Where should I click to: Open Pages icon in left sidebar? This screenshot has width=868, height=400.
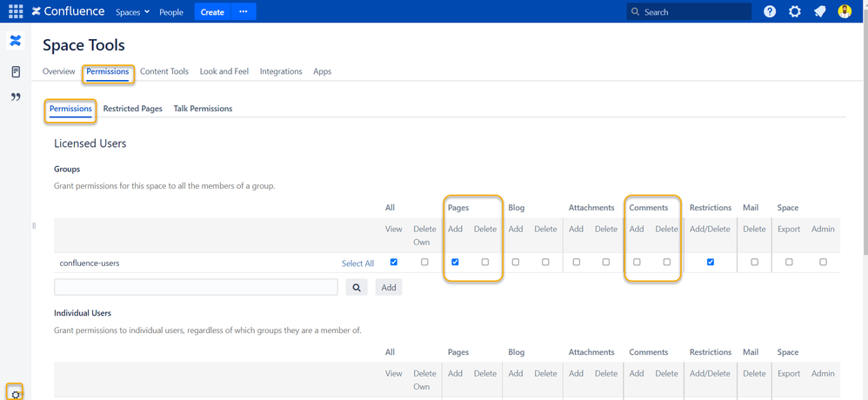point(16,71)
